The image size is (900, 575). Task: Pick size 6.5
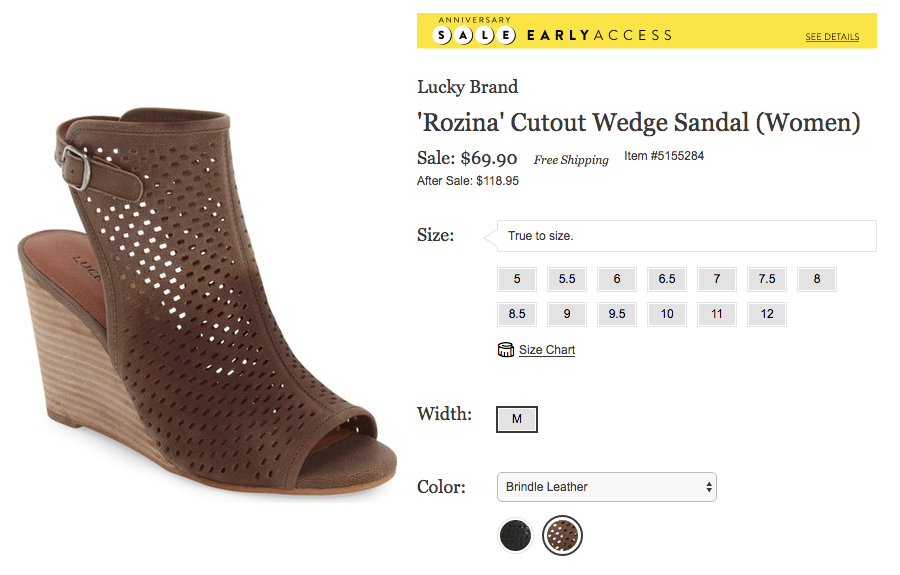666,279
